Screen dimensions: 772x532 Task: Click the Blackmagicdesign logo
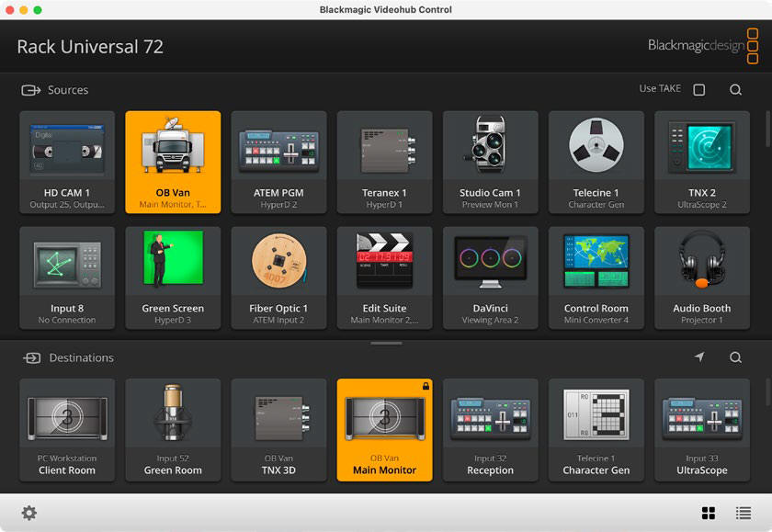point(703,46)
